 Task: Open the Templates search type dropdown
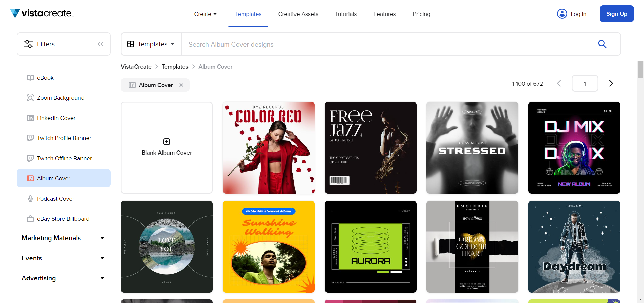point(151,44)
